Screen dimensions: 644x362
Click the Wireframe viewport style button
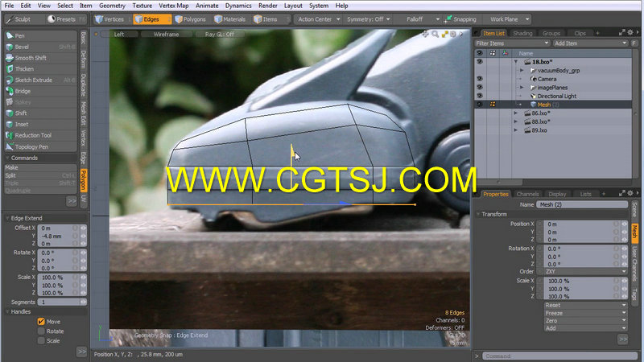click(166, 35)
